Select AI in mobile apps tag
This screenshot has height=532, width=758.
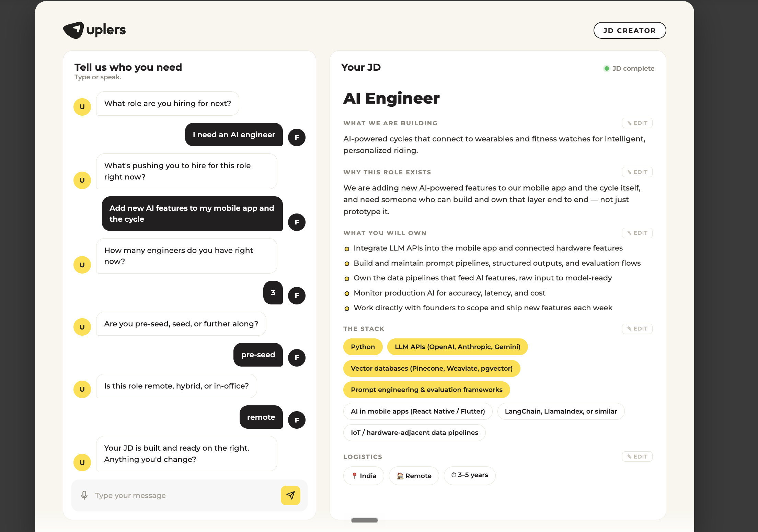pyautogui.click(x=418, y=411)
